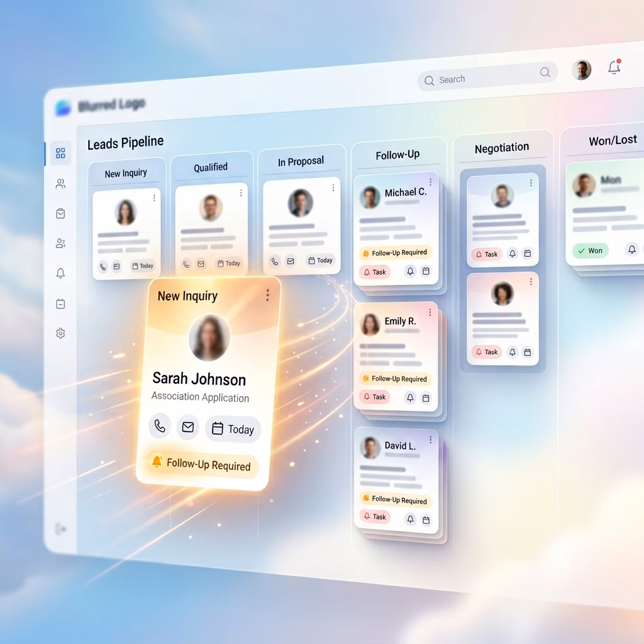Open the contacts people icon in sidebar
Image resolution: width=644 pixels, height=644 pixels.
click(x=60, y=184)
